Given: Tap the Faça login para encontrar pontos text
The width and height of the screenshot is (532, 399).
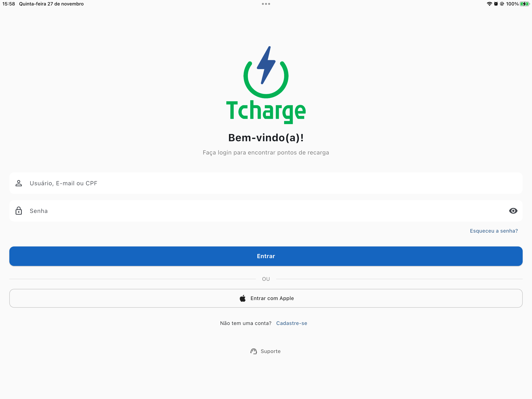Looking at the screenshot, I should tap(266, 153).
